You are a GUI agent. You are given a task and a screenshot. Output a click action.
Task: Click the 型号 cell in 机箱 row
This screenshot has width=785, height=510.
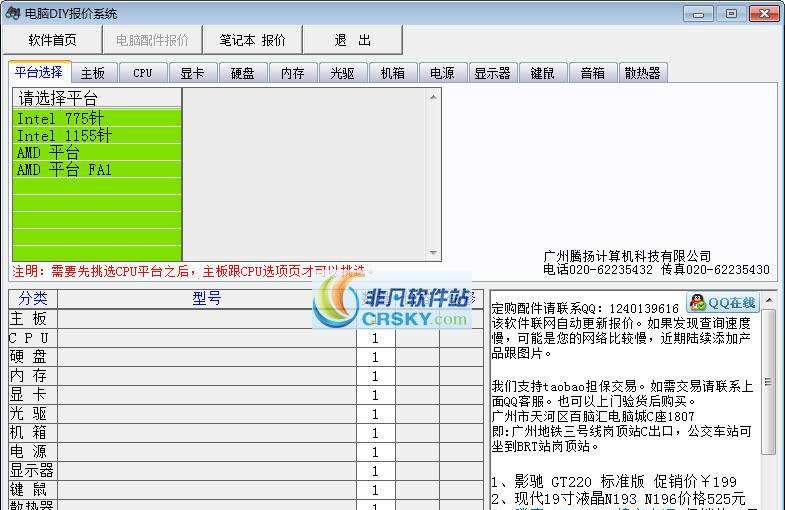207,433
